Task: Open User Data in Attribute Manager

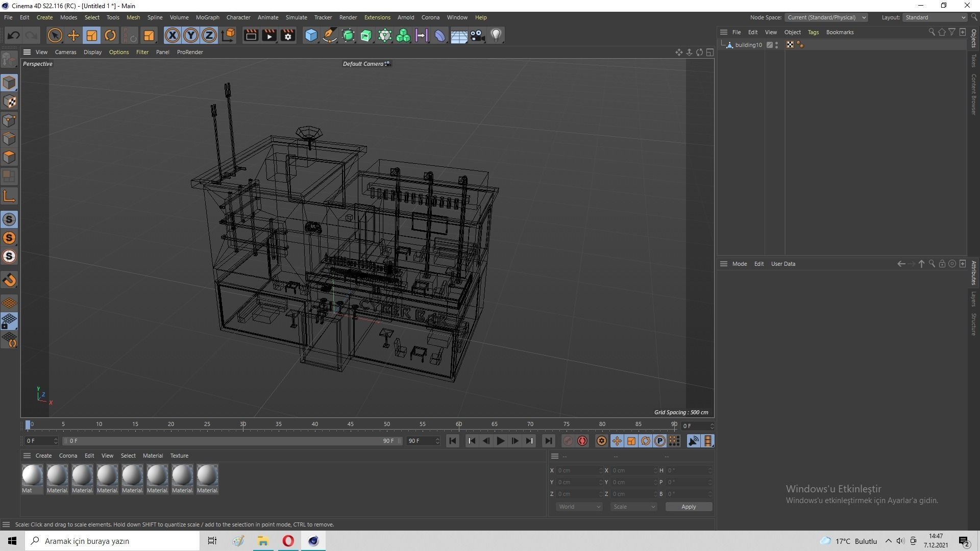Action: click(783, 264)
